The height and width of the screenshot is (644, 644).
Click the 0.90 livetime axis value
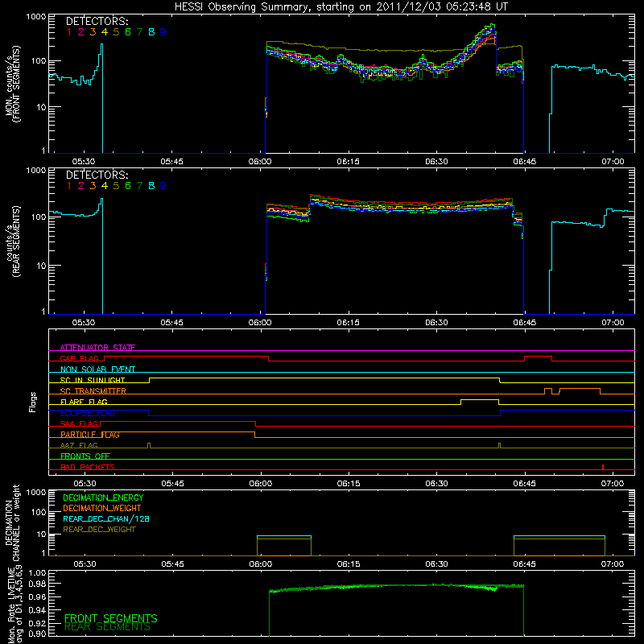pos(37,634)
